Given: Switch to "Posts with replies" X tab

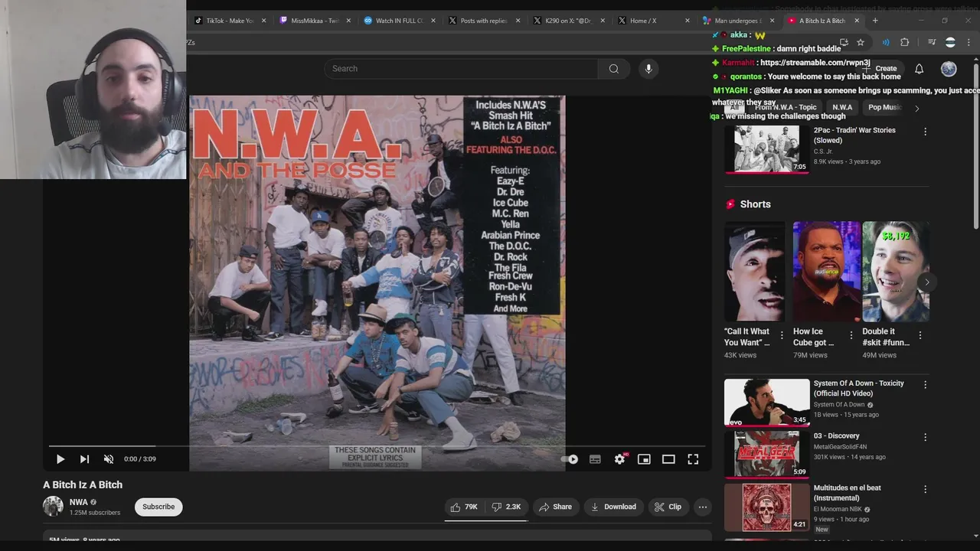Looking at the screenshot, I should click(x=482, y=21).
